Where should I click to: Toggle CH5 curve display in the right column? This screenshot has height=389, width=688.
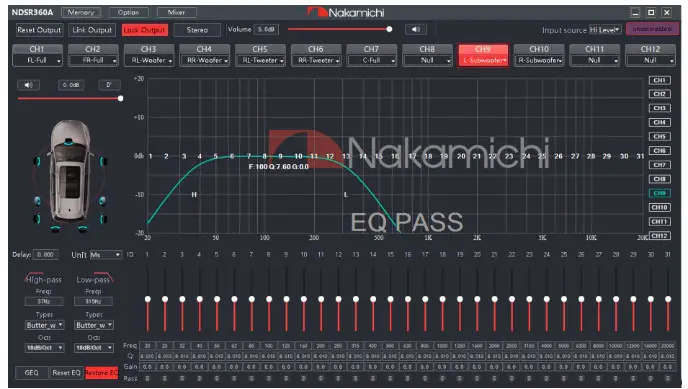(659, 136)
